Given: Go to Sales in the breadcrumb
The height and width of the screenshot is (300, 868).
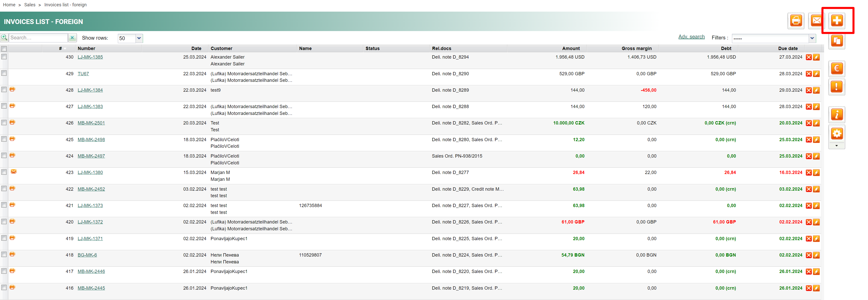Looking at the screenshot, I should [30, 5].
